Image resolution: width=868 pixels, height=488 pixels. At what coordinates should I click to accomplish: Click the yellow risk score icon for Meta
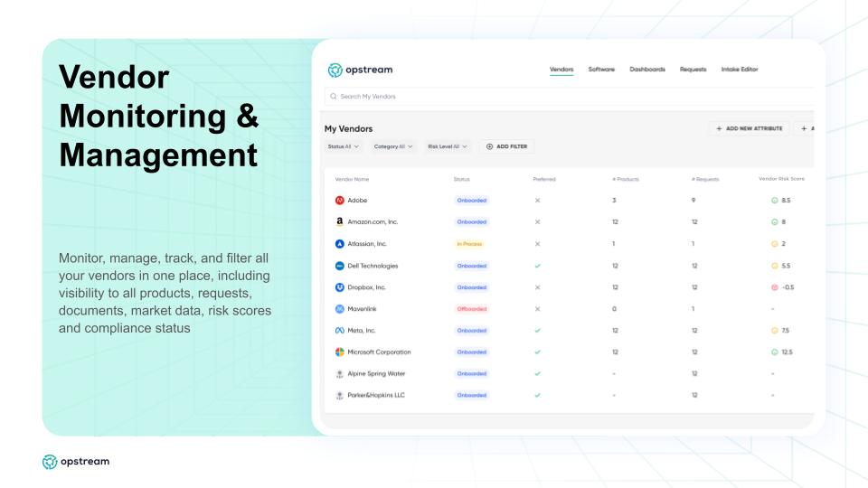tap(775, 331)
